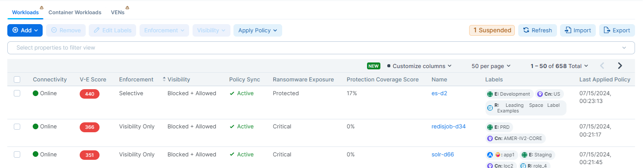Go to next page with right arrow
644x168 pixels.
[620, 66]
